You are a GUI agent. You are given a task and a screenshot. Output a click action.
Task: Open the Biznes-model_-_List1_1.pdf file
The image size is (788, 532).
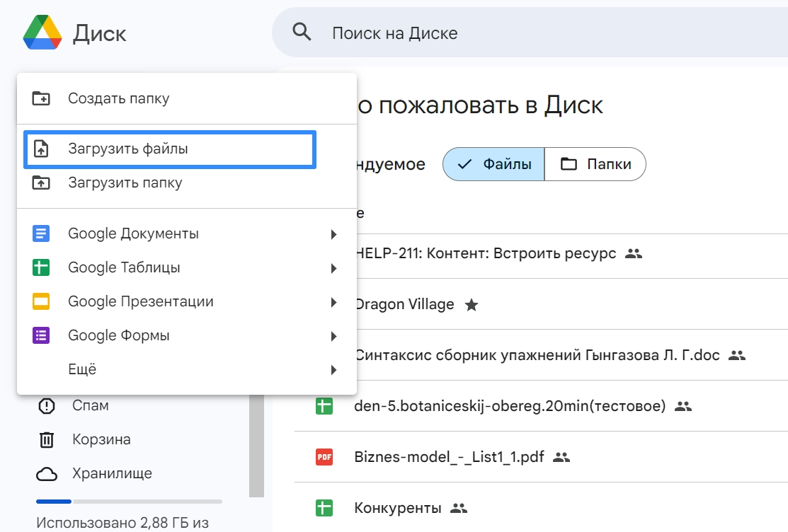(x=449, y=456)
